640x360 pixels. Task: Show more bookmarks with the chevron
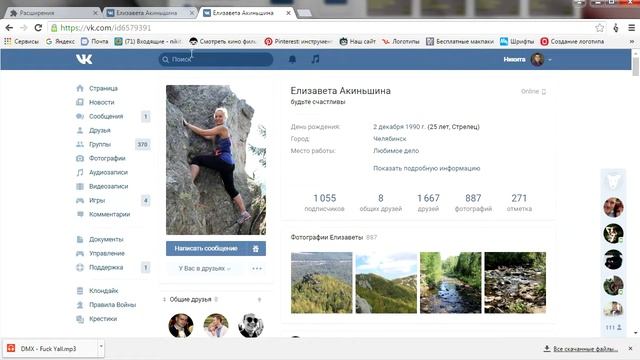tap(632, 41)
